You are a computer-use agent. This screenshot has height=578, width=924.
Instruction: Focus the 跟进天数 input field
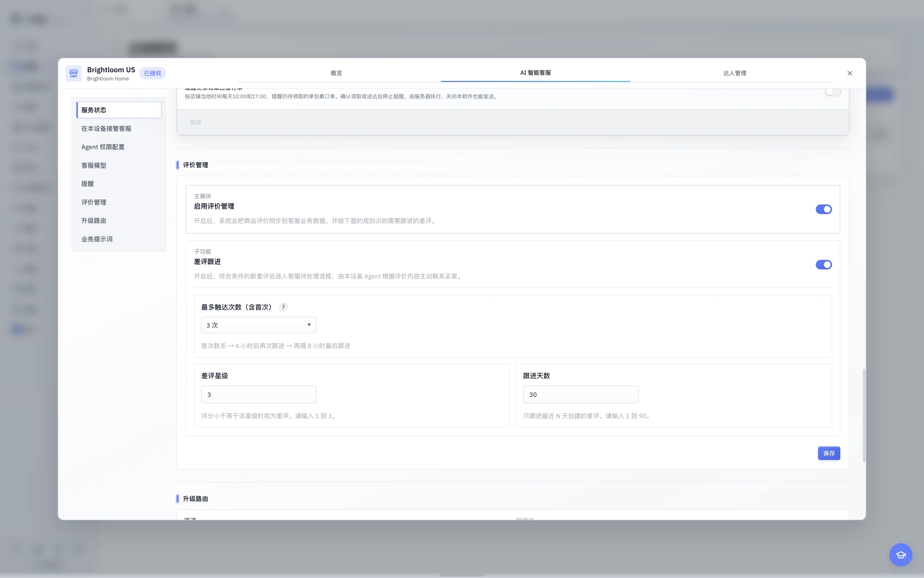pos(580,394)
